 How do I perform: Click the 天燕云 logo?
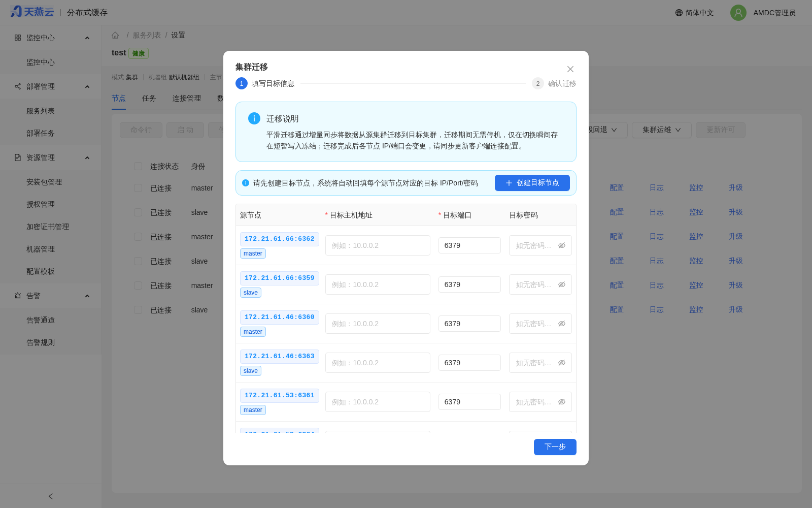[x=32, y=12]
